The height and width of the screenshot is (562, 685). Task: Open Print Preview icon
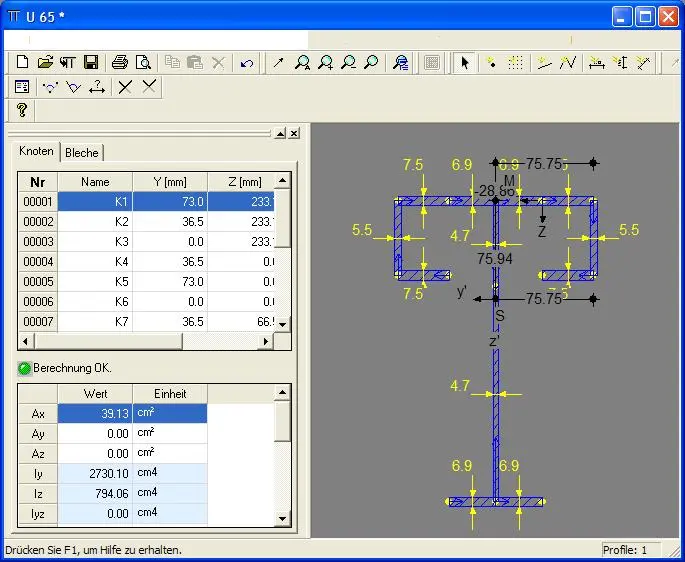click(143, 62)
